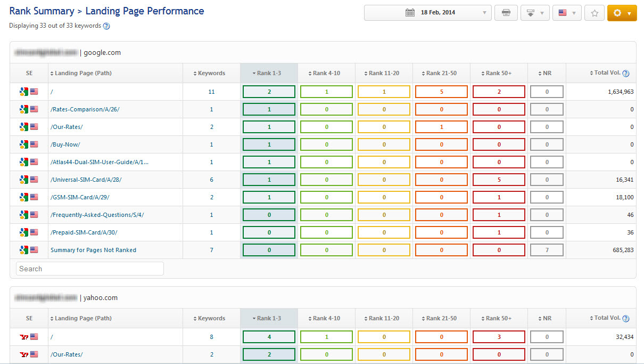This screenshot has width=644, height=364.
Task: Click the Search field under Google table
Action: tap(89, 269)
